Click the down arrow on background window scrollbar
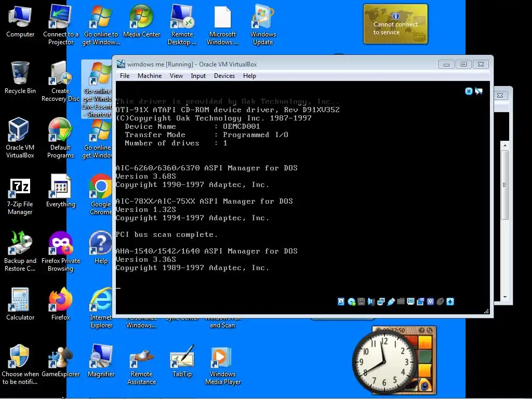This screenshot has width=532, height=399. click(x=505, y=297)
